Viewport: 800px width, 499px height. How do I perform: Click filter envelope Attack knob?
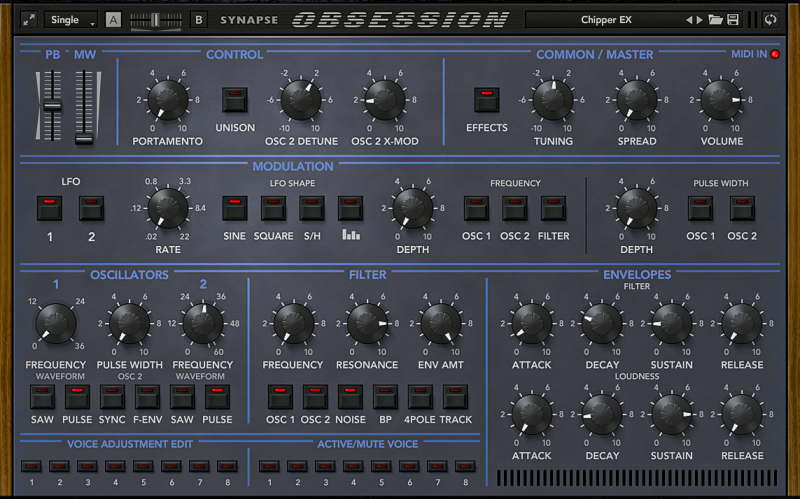pyautogui.click(x=532, y=323)
